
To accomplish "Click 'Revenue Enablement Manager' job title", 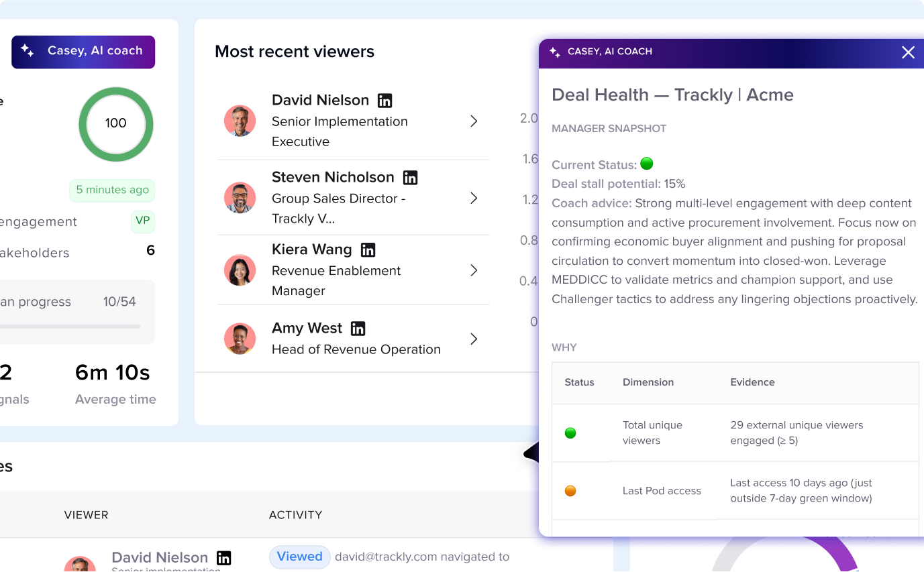I will pyautogui.click(x=336, y=280).
